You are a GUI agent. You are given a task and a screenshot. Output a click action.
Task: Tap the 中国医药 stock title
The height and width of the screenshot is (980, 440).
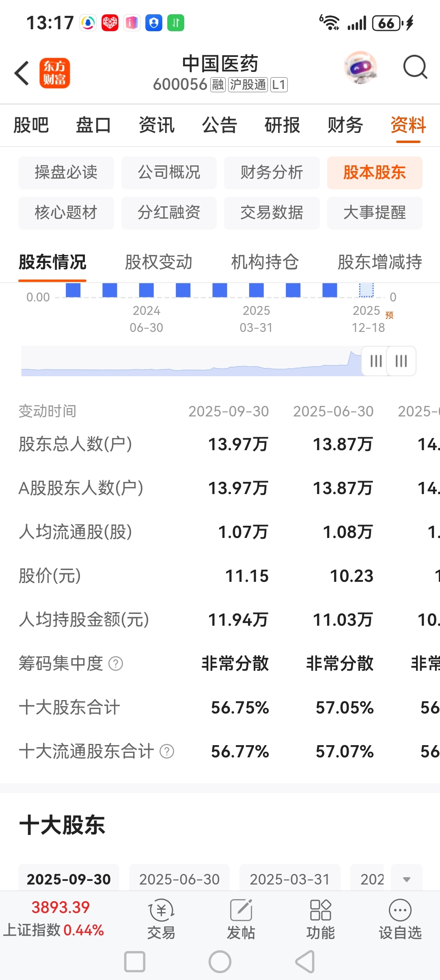tap(220, 64)
